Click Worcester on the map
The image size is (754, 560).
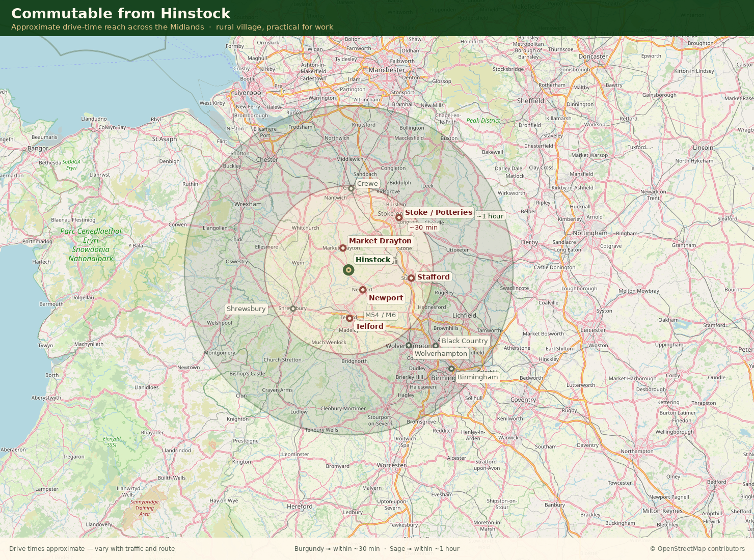point(391,465)
